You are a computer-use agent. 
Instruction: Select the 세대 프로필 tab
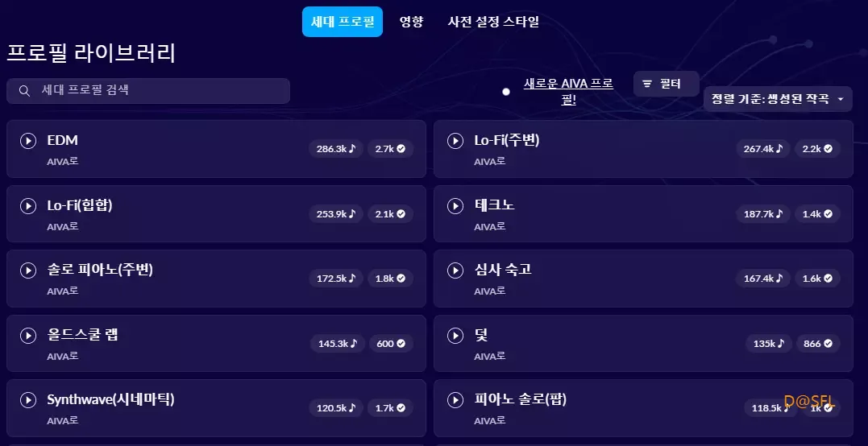point(342,22)
